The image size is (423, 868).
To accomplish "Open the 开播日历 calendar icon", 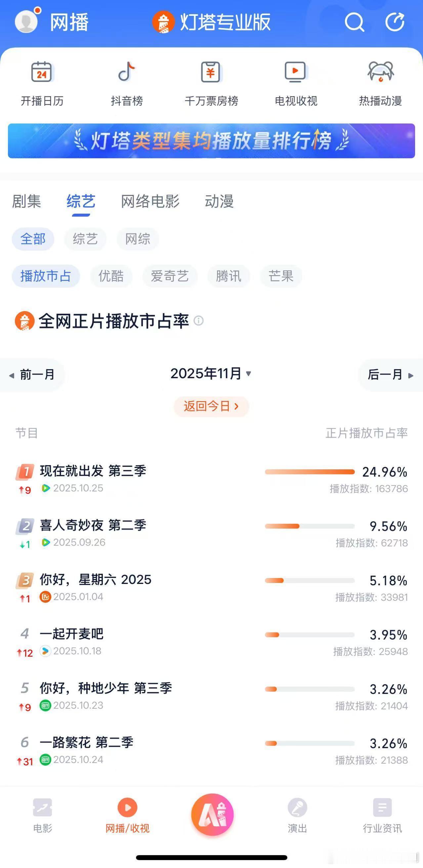I will click(x=42, y=72).
